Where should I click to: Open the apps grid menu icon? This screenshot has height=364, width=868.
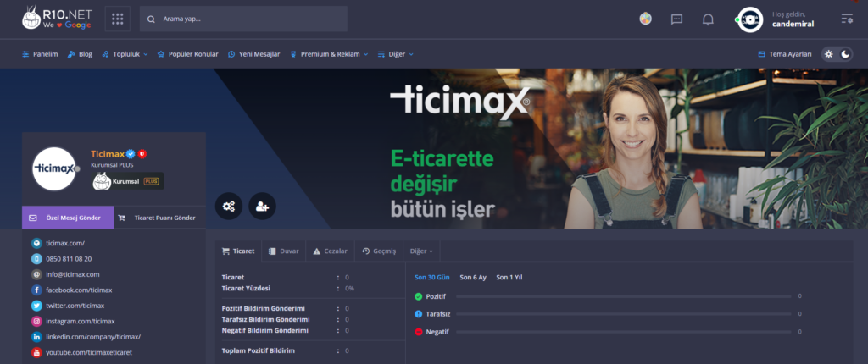point(117,19)
